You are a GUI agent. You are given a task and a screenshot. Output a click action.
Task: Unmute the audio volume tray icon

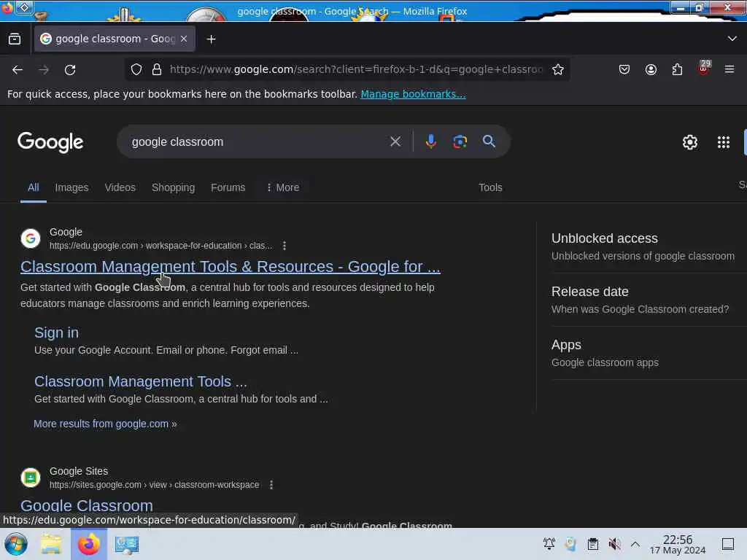point(614,544)
